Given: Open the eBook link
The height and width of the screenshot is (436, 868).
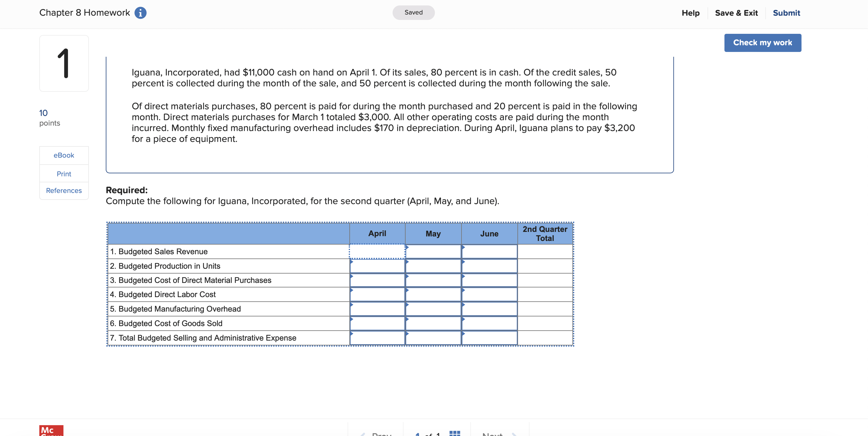Looking at the screenshot, I should click(64, 155).
